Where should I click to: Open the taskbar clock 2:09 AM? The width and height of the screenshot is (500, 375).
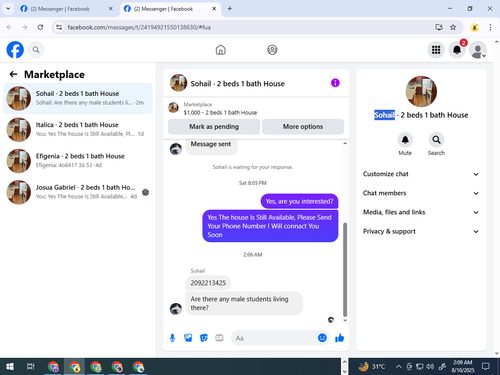tap(463, 366)
